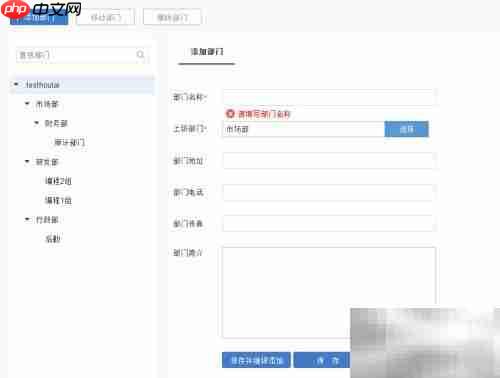The height and width of the screenshot is (378, 500).
Task: Click the red validation message text under 部门名称
Action: [x=264, y=114]
